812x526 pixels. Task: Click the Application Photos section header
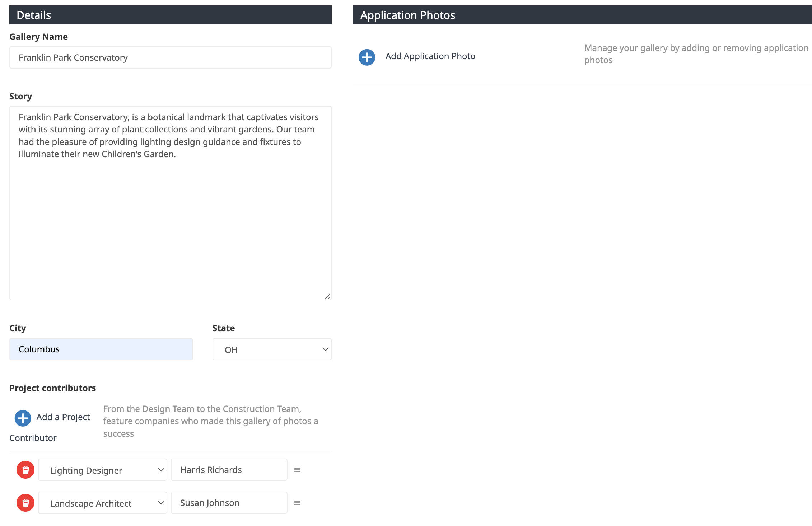582,15
